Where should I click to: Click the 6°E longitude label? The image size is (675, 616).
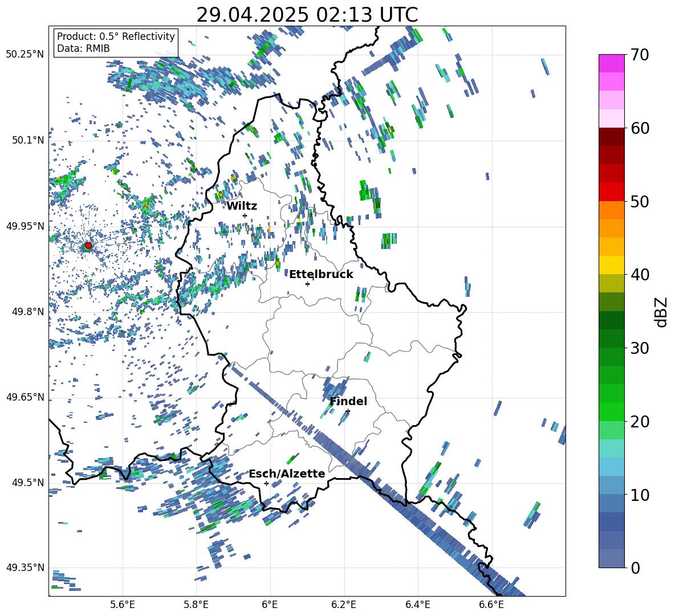click(270, 605)
